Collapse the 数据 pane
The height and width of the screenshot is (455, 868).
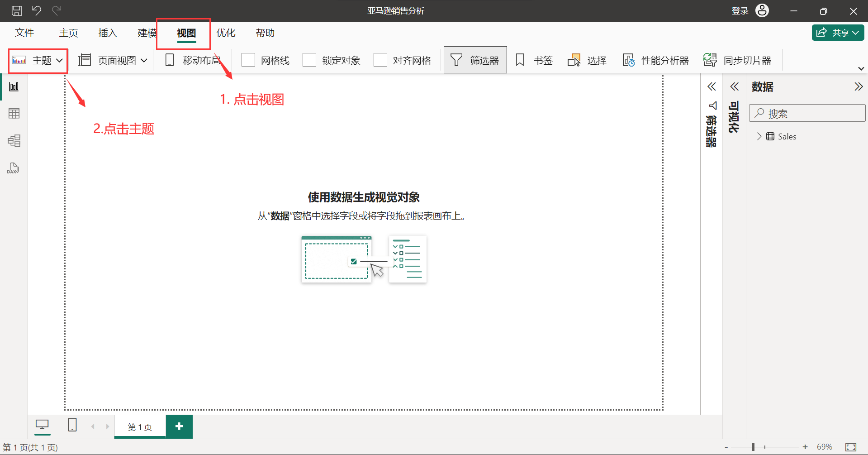pos(859,86)
